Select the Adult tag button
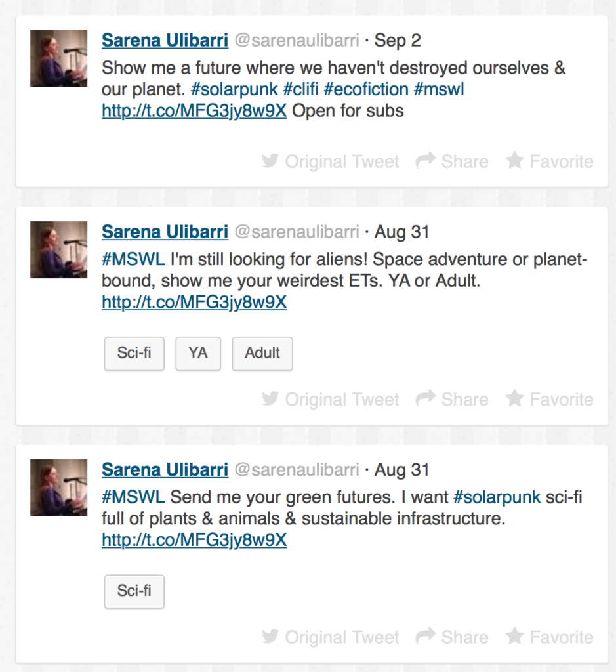The width and height of the screenshot is (616, 672). point(262,353)
